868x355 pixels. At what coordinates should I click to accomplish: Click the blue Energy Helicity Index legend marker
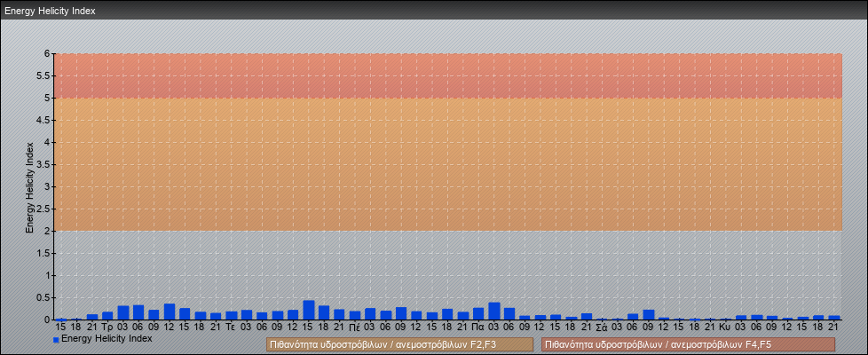pyautogui.click(x=56, y=339)
